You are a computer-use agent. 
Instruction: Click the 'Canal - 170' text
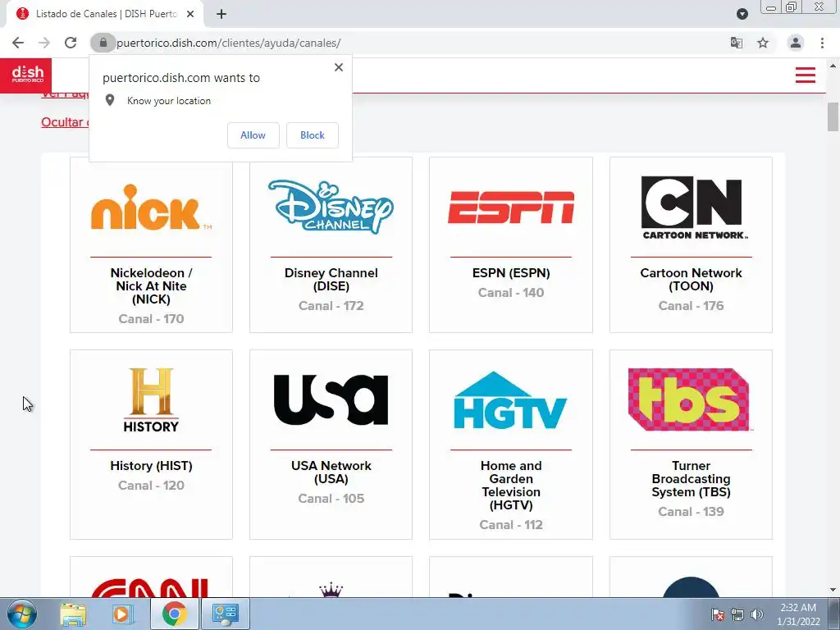tap(151, 319)
